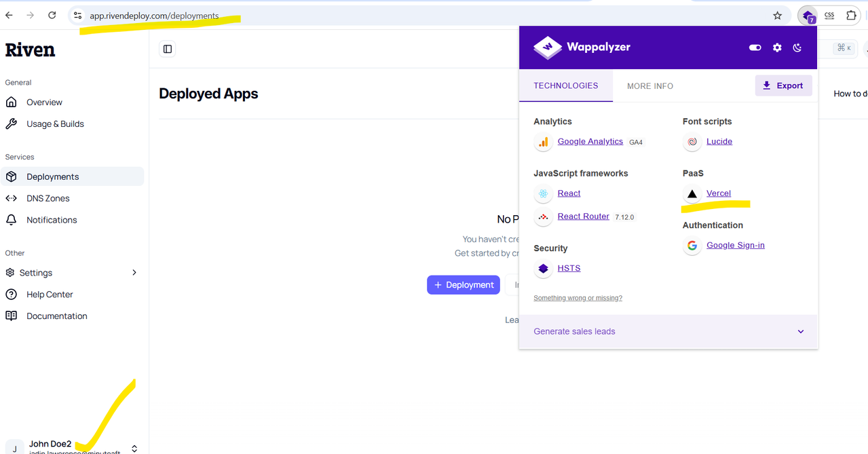Toggle Wappalyzer dark mode moon icon
Image resolution: width=868 pixels, height=454 pixels.
click(x=797, y=48)
